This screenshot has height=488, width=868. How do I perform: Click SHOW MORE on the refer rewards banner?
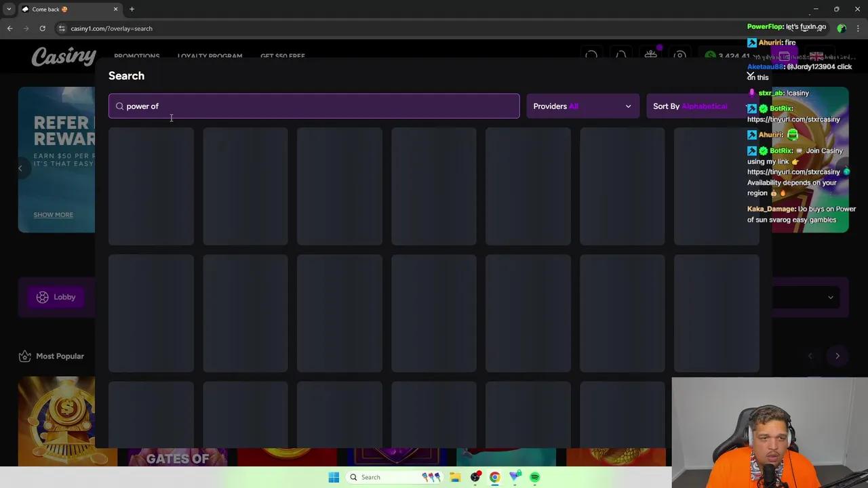53,214
